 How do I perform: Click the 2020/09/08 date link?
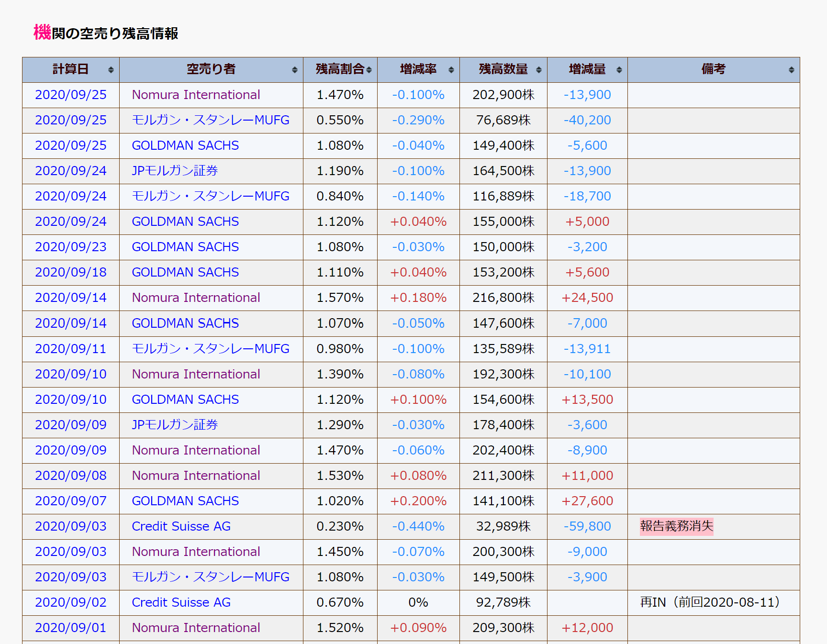(71, 476)
